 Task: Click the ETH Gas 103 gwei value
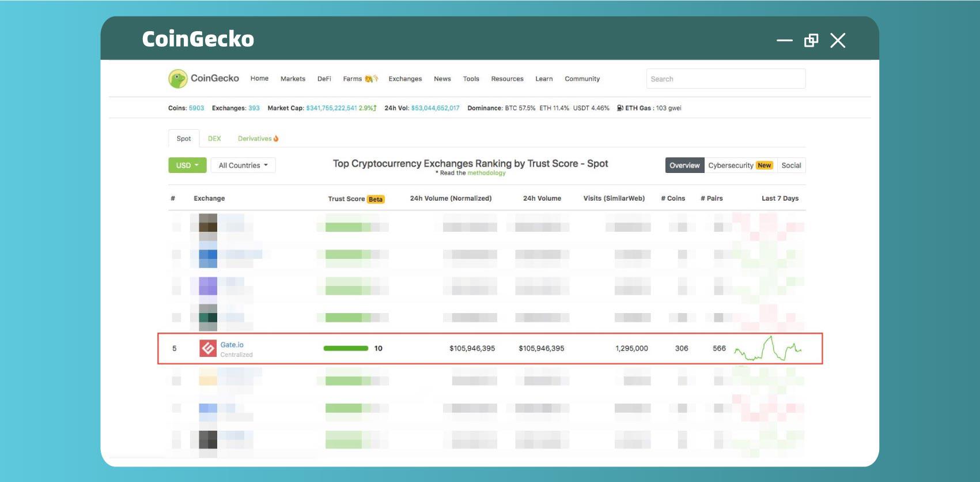pyautogui.click(x=668, y=108)
